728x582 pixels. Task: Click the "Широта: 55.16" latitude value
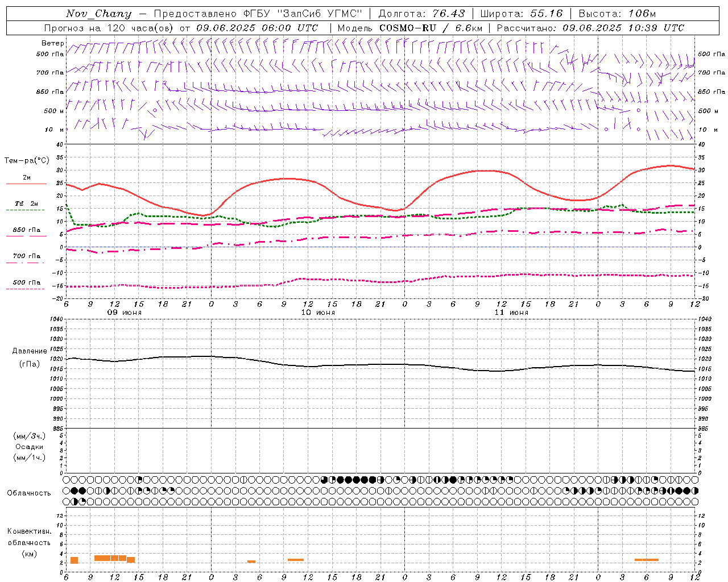point(522,14)
